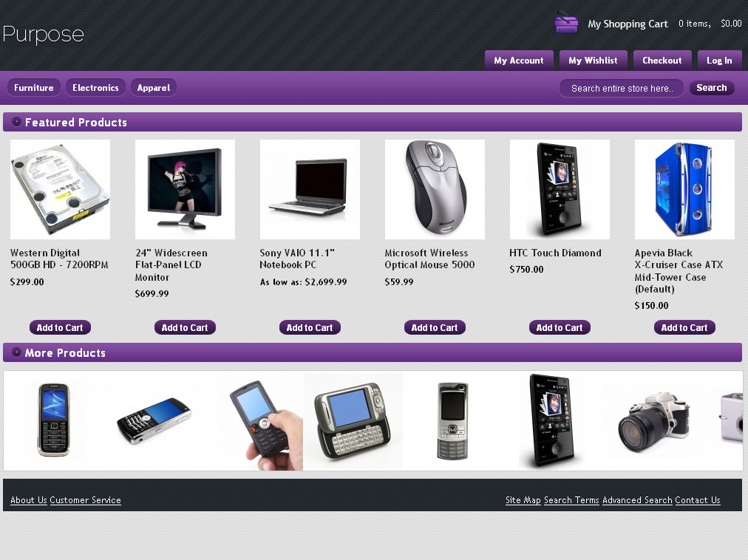Viewport: 748px width, 560px height.
Task: Add HTC Touch Diamond to cart
Action: (x=560, y=328)
